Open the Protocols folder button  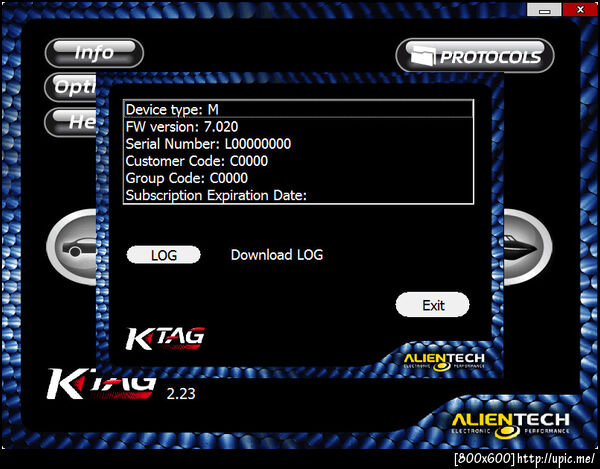(x=475, y=55)
